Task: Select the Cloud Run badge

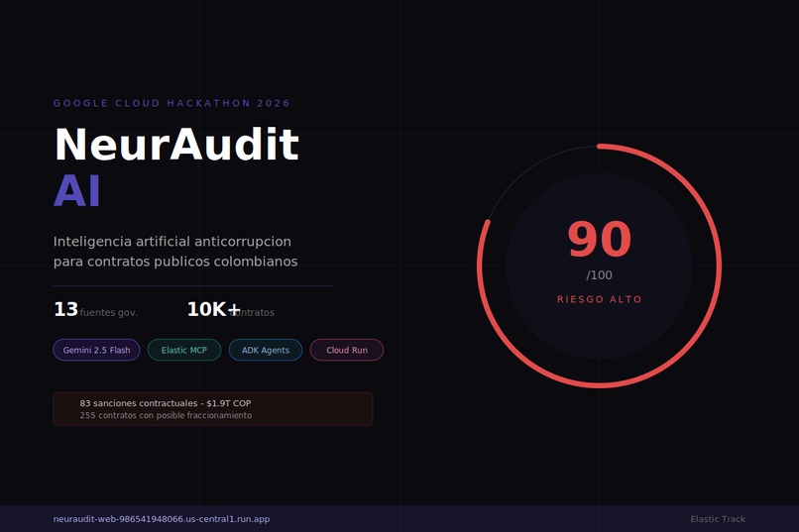Action: click(x=347, y=350)
